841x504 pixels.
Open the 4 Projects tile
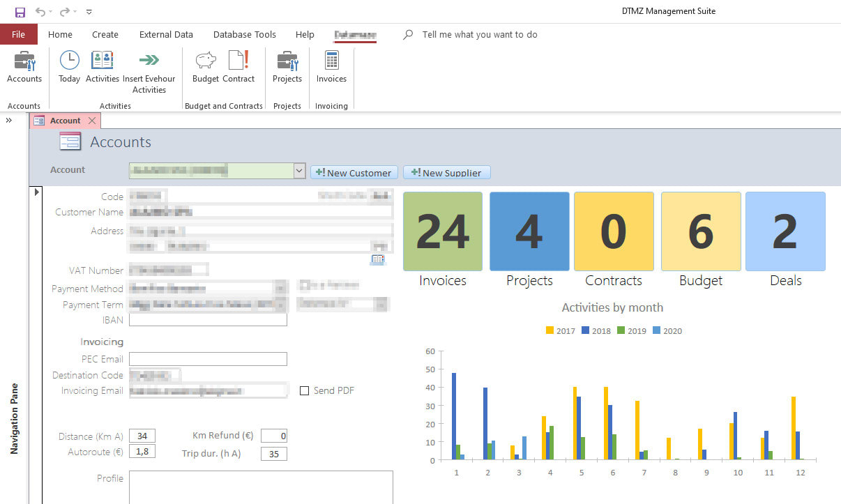[x=529, y=231]
